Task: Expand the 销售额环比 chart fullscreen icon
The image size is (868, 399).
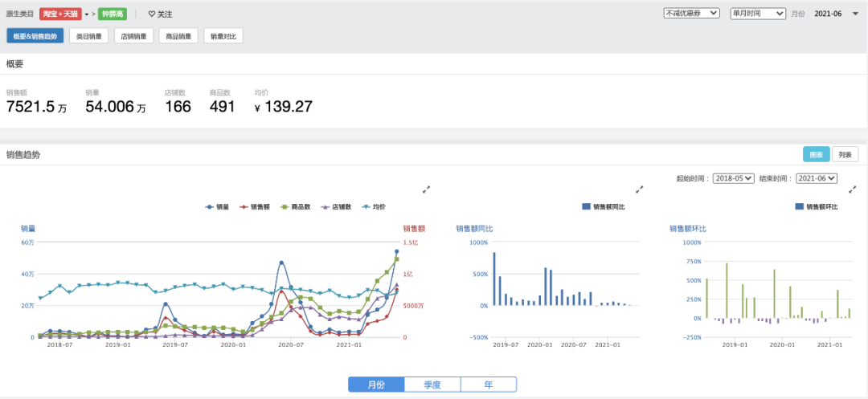Action: point(853,189)
